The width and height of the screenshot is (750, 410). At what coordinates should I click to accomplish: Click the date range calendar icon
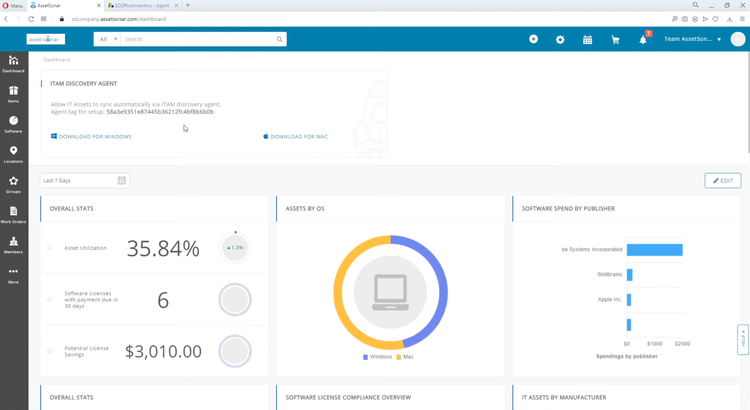tap(121, 180)
